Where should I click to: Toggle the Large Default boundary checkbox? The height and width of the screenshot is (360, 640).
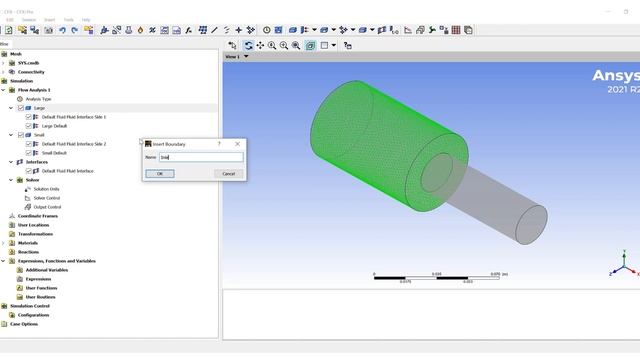click(x=29, y=126)
